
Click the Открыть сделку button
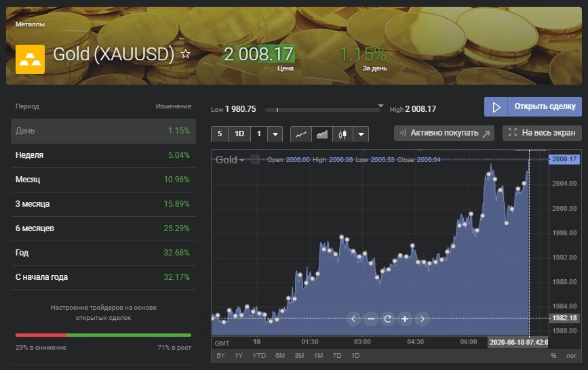pos(532,107)
